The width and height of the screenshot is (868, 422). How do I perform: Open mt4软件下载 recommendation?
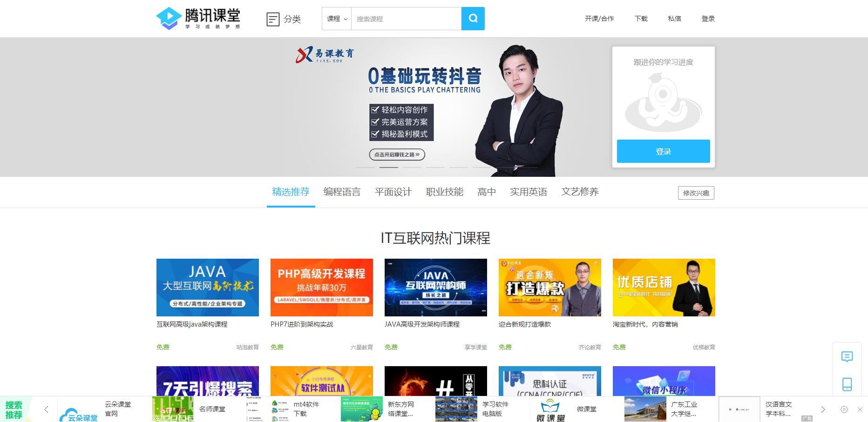[x=306, y=409]
